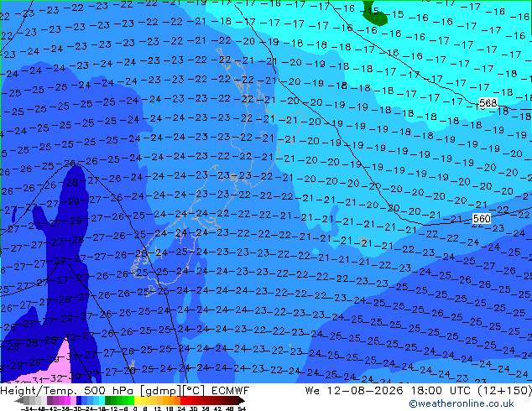This screenshot has height=411, width=532.
Task: Click the cyan swatch in the legend
Action: 102,400
